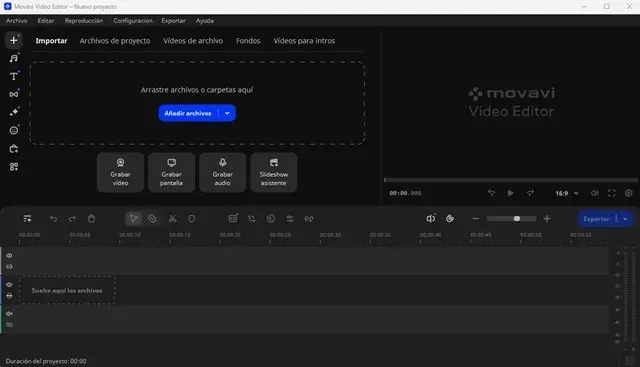Expand the Exportar button dropdown arrow
Image resolution: width=640 pixels, height=367 pixels.
click(625, 219)
